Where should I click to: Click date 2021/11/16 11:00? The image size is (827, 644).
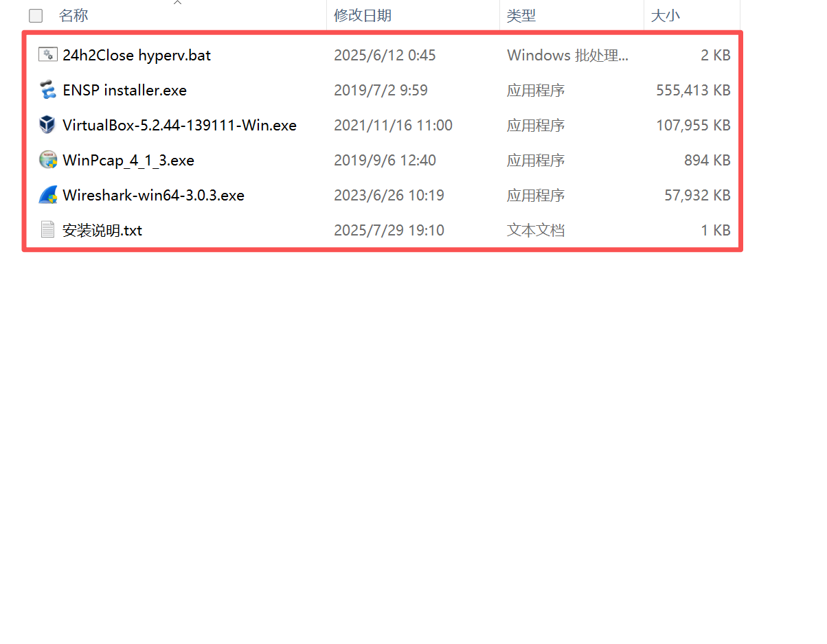[x=393, y=125]
